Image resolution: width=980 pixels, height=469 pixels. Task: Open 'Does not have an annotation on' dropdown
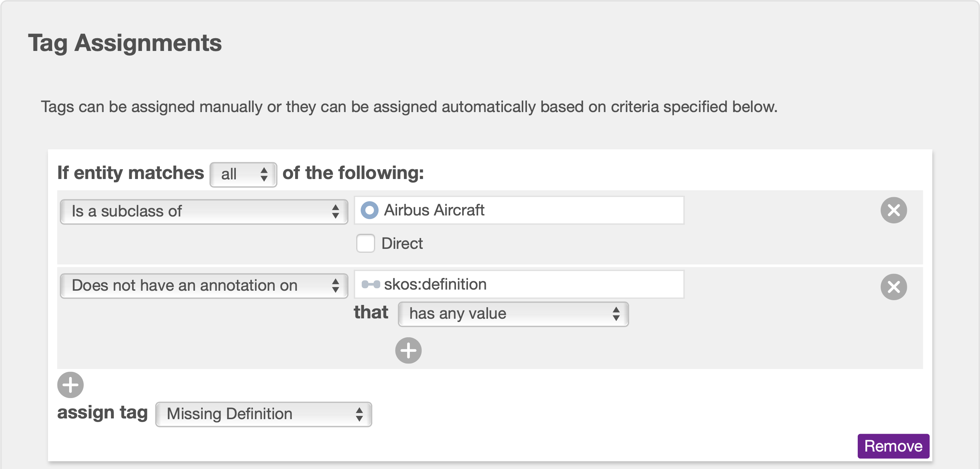[204, 286]
